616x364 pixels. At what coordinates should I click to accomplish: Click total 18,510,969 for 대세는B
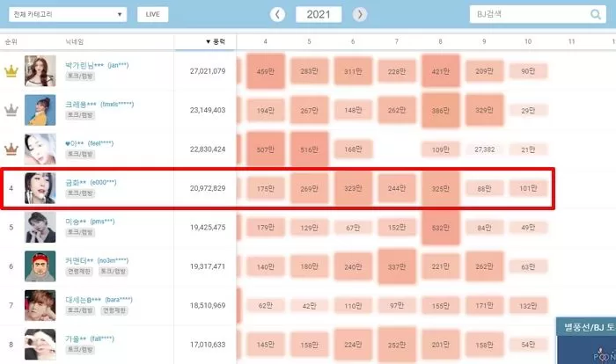click(208, 305)
